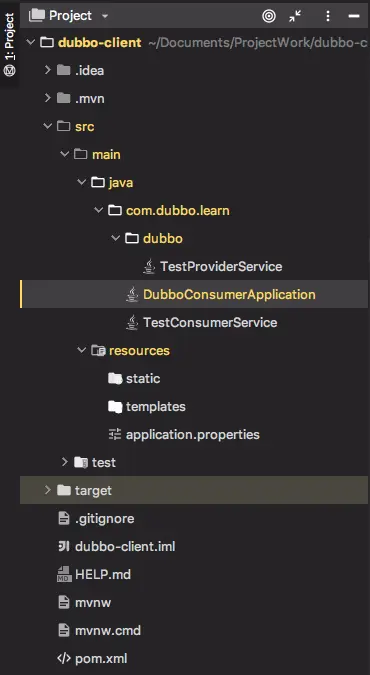Screen dimensions: 370x675
Task: Click the application.properties settings icon
Action: coord(115,434)
